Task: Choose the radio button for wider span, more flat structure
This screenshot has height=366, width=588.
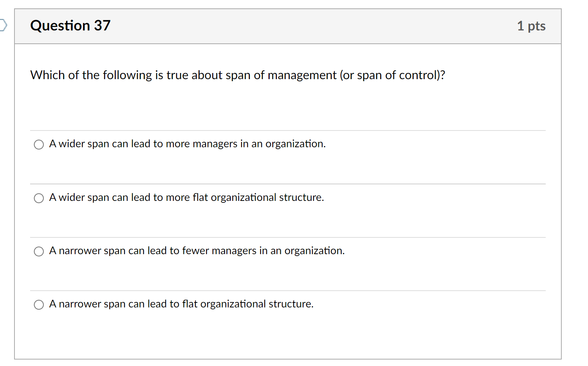Action: click(39, 198)
